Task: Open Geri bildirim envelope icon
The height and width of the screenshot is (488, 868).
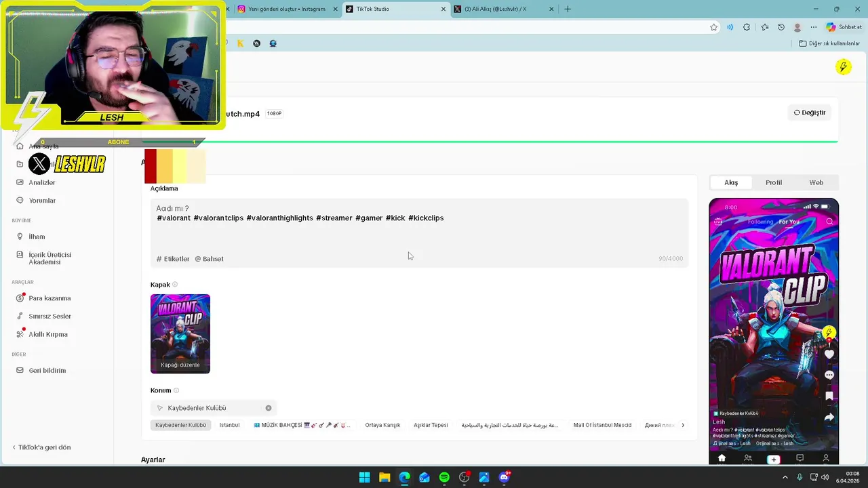Action: 20,371
